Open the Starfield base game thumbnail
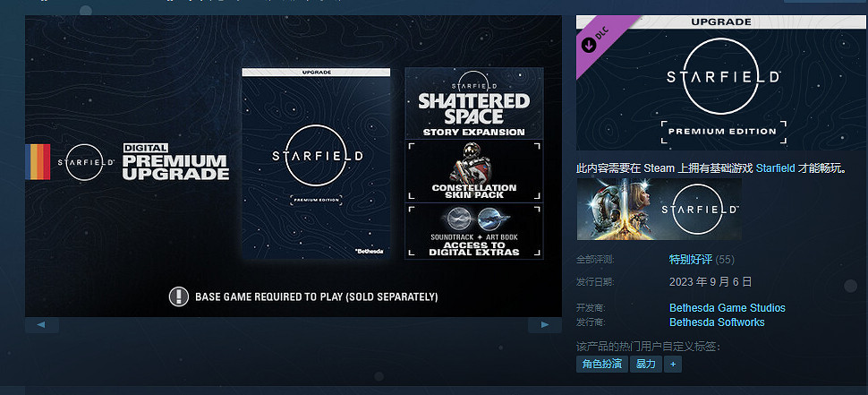This screenshot has height=395, width=868. (x=659, y=210)
